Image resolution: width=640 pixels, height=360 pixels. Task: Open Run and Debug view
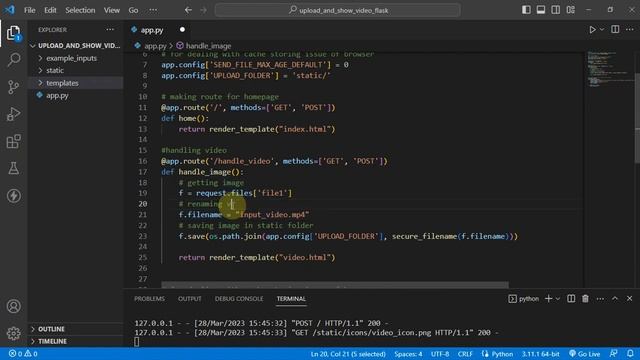(13, 114)
